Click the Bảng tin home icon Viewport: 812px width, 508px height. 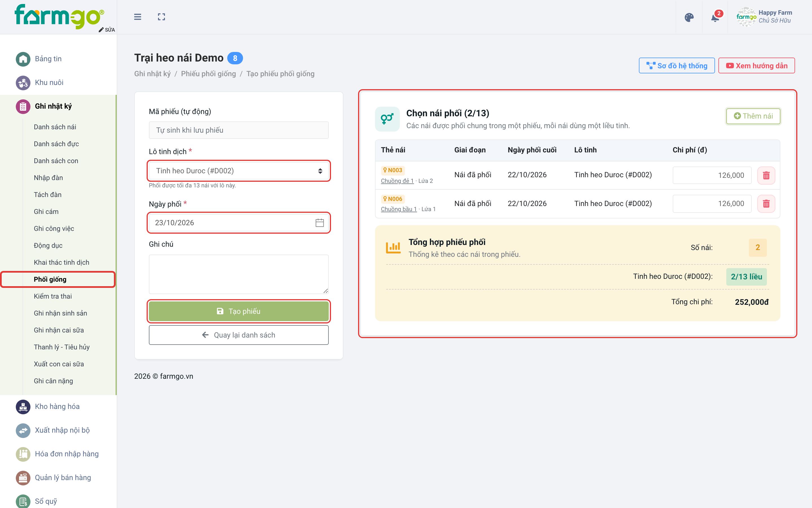point(23,59)
